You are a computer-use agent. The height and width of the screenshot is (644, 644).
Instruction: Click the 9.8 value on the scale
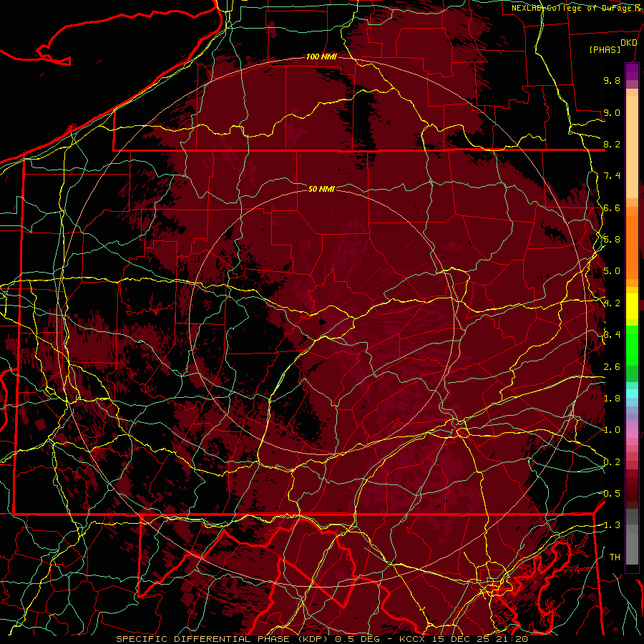tap(612, 80)
